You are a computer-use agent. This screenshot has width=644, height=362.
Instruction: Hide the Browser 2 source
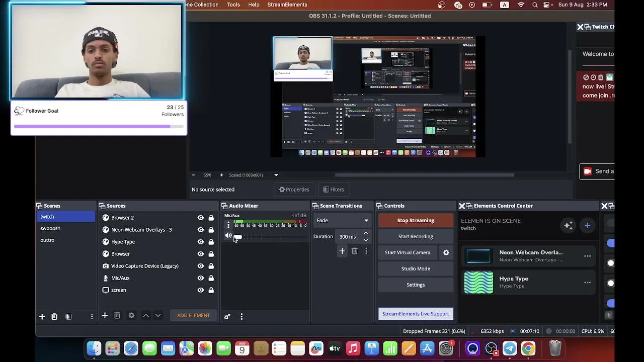pos(201,218)
